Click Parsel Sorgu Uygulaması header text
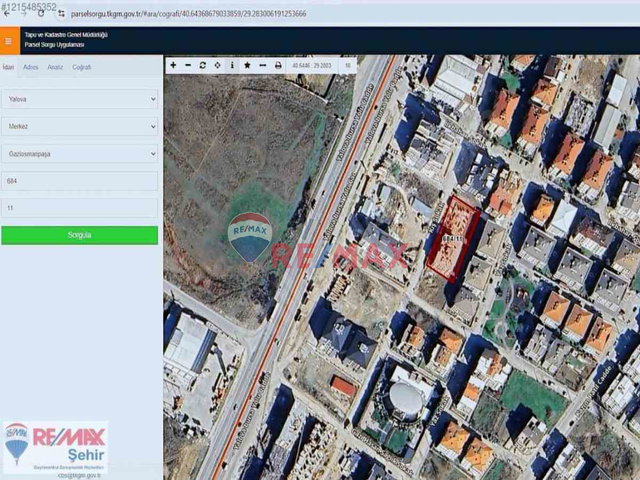 click(x=54, y=44)
